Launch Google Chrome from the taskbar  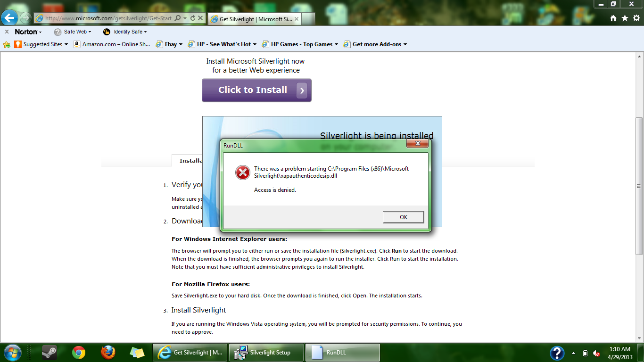(79, 353)
